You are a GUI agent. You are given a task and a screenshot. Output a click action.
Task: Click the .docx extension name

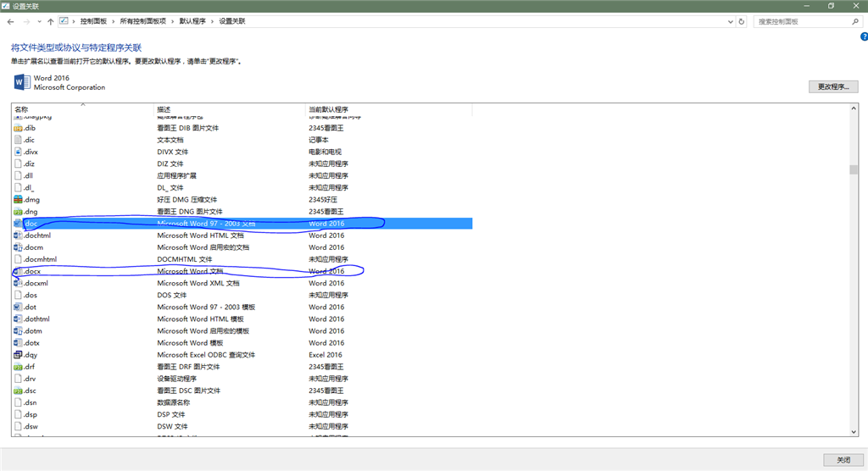(32, 271)
